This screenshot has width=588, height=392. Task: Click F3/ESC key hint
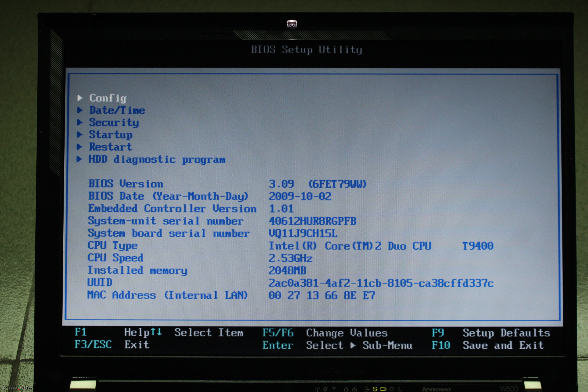93,345
